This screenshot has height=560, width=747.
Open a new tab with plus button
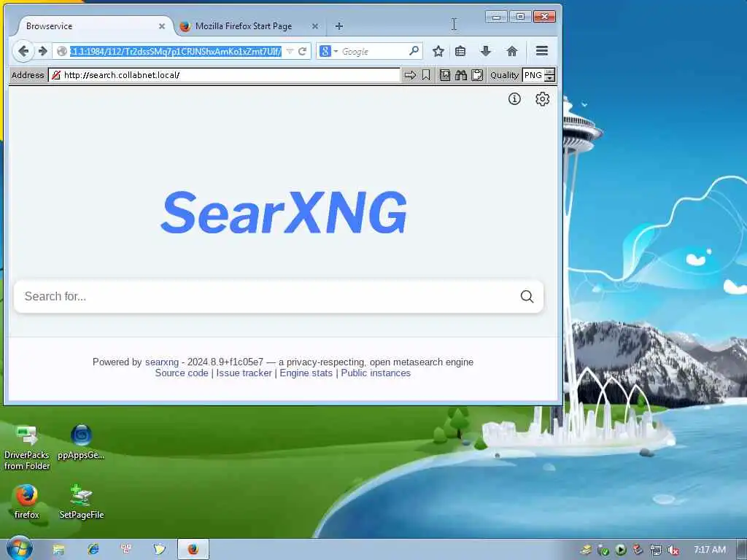coord(339,26)
